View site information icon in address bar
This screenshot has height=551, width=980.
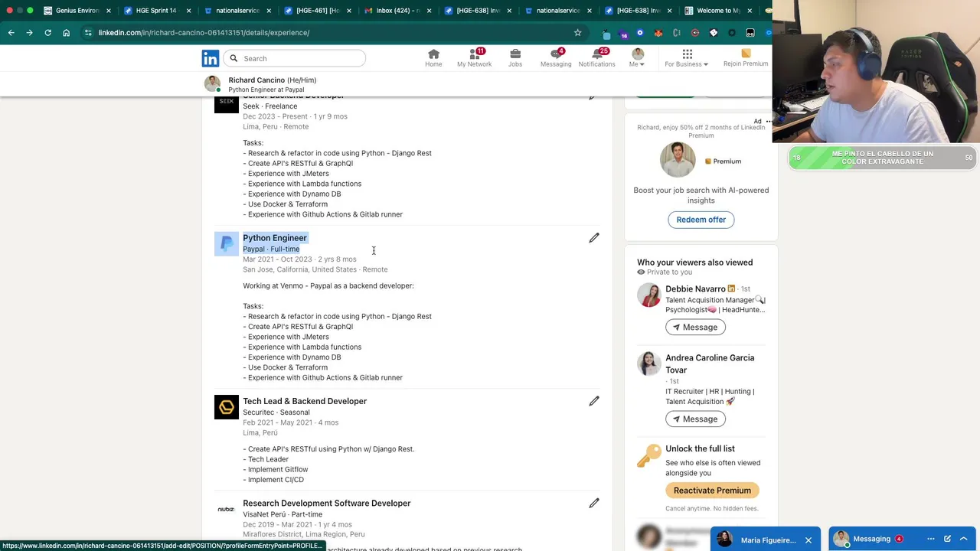pyautogui.click(x=88, y=33)
